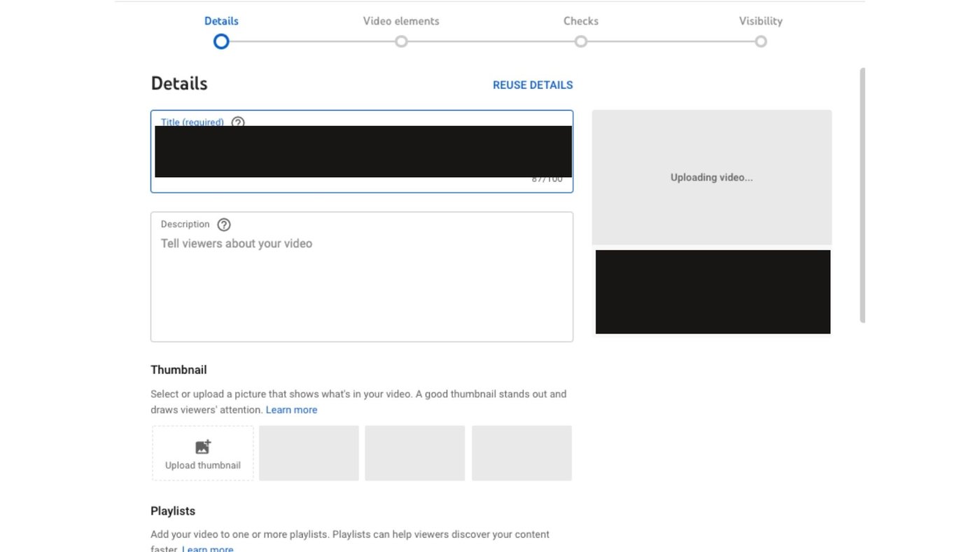Viewport: 980px width, 552px height.
Task: Switch to the Checks tab
Action: click(581, 20)
